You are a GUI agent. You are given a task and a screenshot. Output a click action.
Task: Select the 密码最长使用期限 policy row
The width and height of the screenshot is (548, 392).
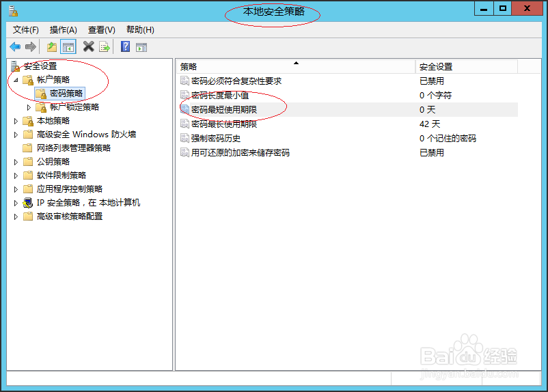(348, 124)
